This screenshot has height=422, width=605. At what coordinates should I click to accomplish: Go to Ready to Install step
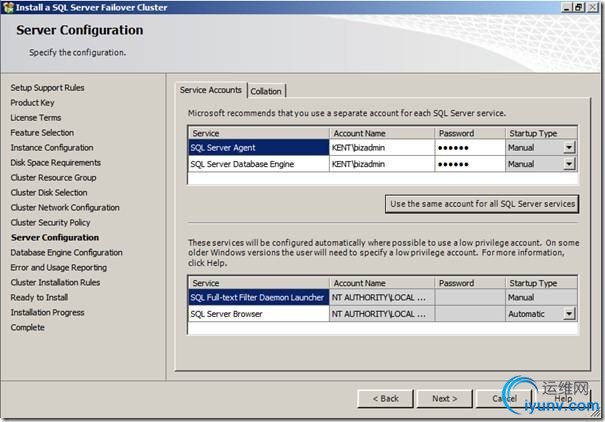(x=39, y=297)
